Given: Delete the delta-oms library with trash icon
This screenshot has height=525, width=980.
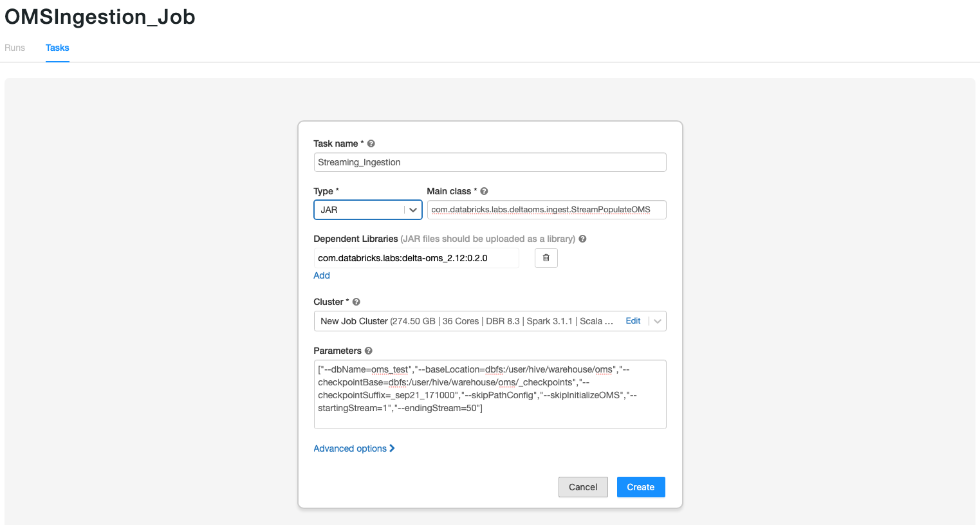Looking at the screenshot, I should click(546, 258).
